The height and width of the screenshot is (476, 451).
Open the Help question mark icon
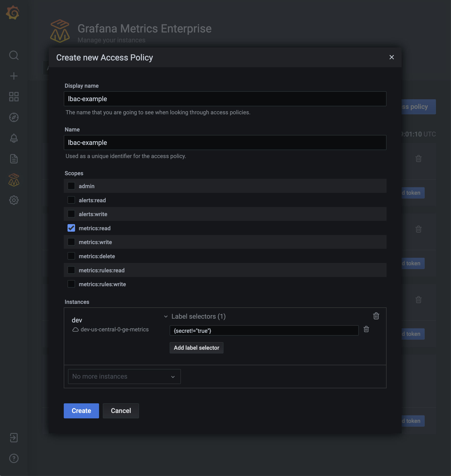point(14,458)
